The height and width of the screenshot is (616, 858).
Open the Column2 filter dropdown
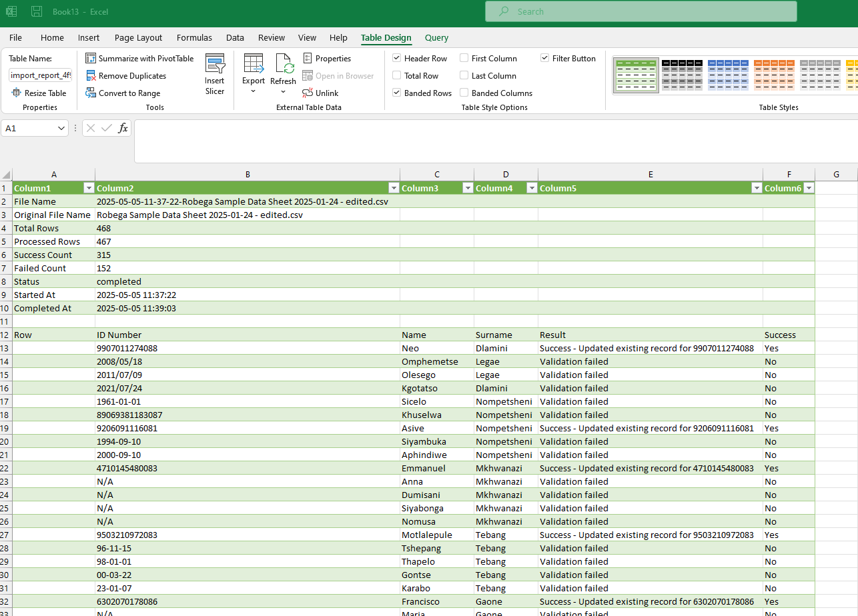394,189
